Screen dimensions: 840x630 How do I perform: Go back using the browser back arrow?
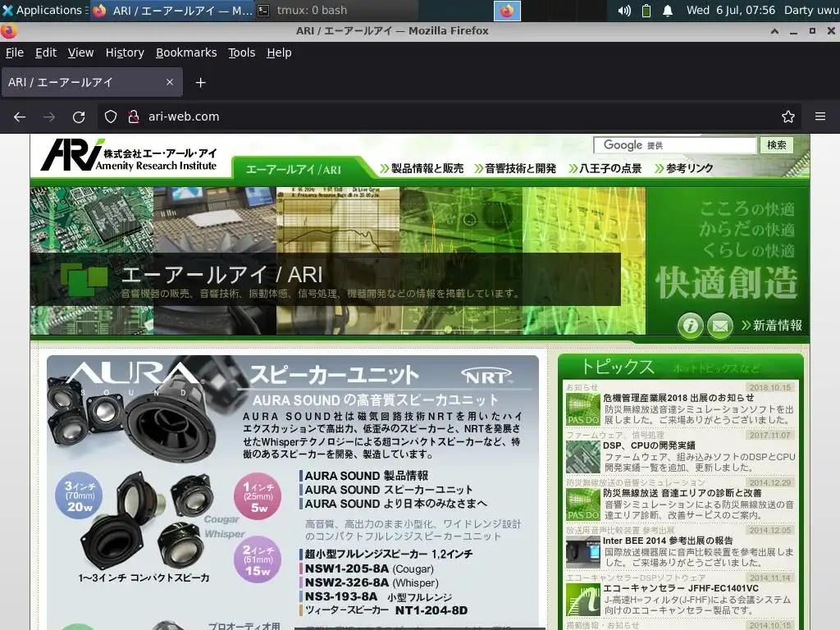(20, 116)
